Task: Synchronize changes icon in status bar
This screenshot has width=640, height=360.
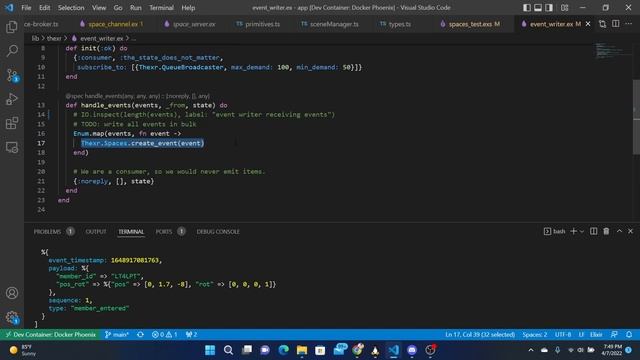Action: tap(140, 335)
